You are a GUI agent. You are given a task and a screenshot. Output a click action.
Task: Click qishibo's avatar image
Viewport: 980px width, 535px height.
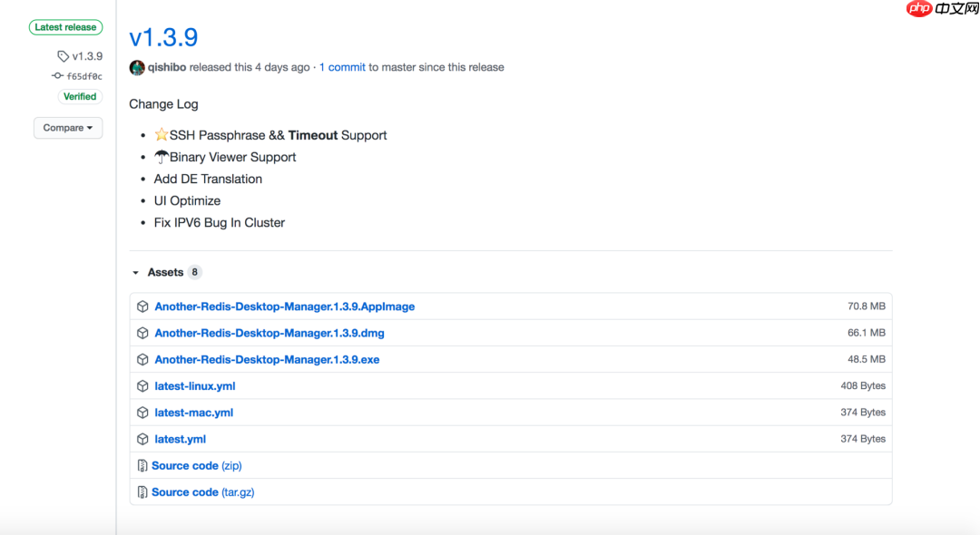137,68
